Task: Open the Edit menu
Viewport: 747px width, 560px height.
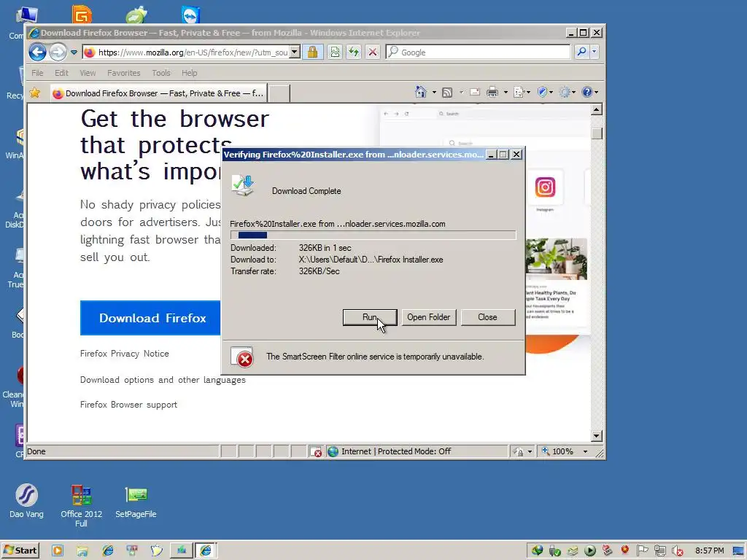Action: click(x=61, y=73)
